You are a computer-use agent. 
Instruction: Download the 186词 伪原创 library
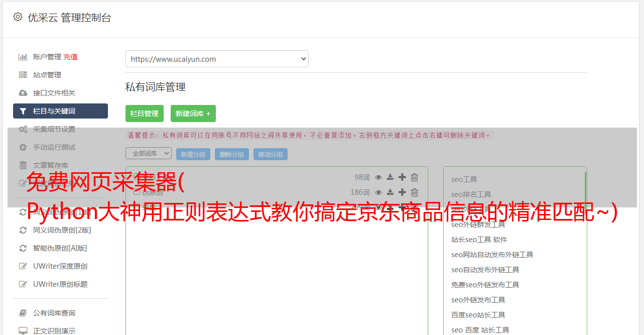tap(390, 192)
